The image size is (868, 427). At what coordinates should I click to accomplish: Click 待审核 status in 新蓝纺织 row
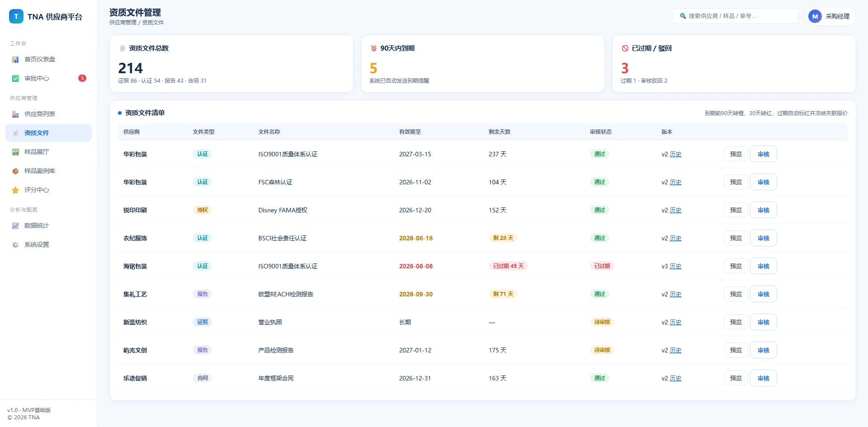[602, 322]
